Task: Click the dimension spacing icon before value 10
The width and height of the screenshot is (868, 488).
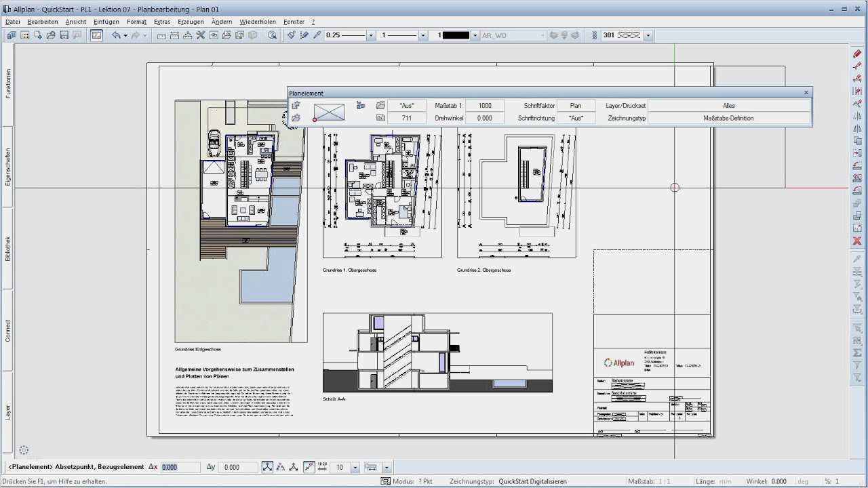Action: click(x=322, y=467)
